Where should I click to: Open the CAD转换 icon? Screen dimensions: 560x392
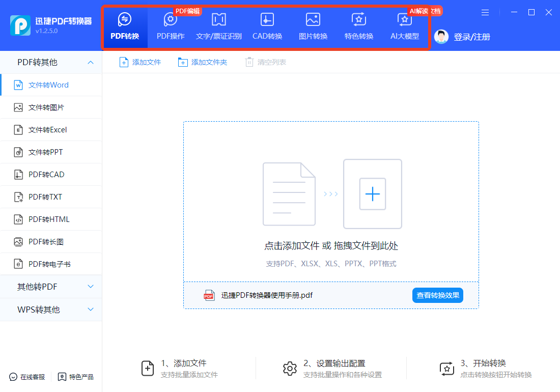267,19
